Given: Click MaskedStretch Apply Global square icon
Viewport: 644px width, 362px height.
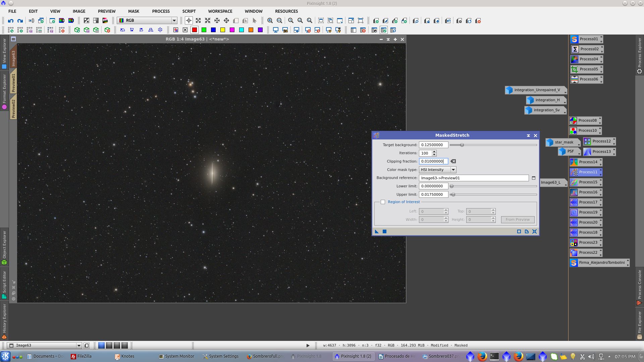Looking at the screenshot, I should (x=385, y=231).
